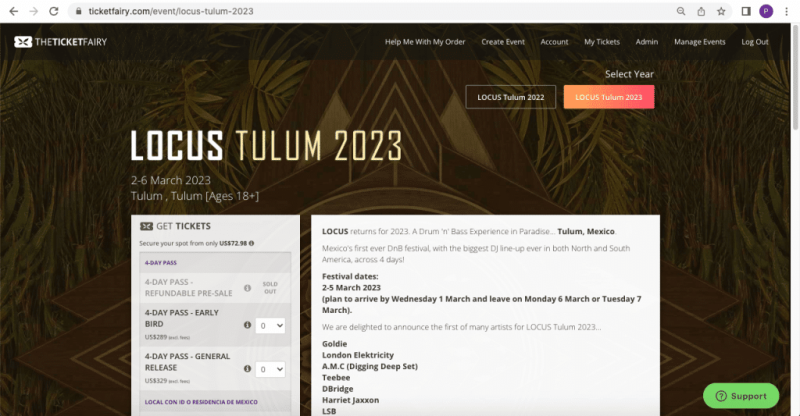Click info icon next to Refundable Pre-Sale
The height and width of the screenshot is (416, 800).
tap(247, 288)
